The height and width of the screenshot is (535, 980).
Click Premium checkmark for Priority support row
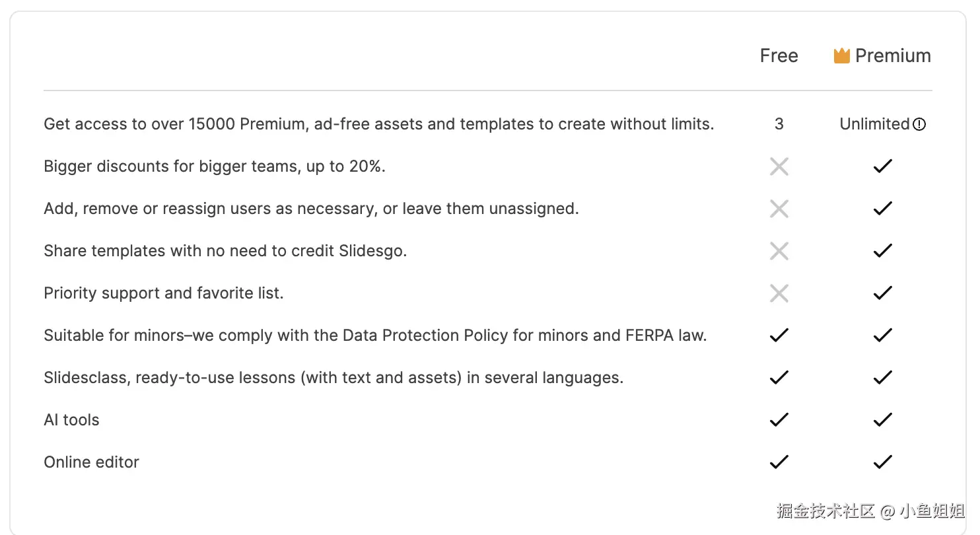(x=882, y=293)
